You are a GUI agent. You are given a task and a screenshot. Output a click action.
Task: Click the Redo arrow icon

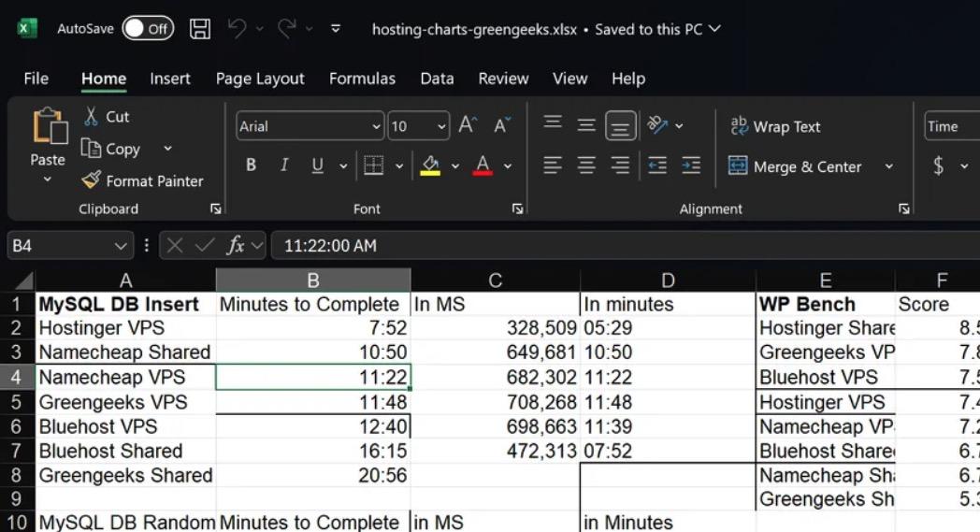click(x=287, y=28)
